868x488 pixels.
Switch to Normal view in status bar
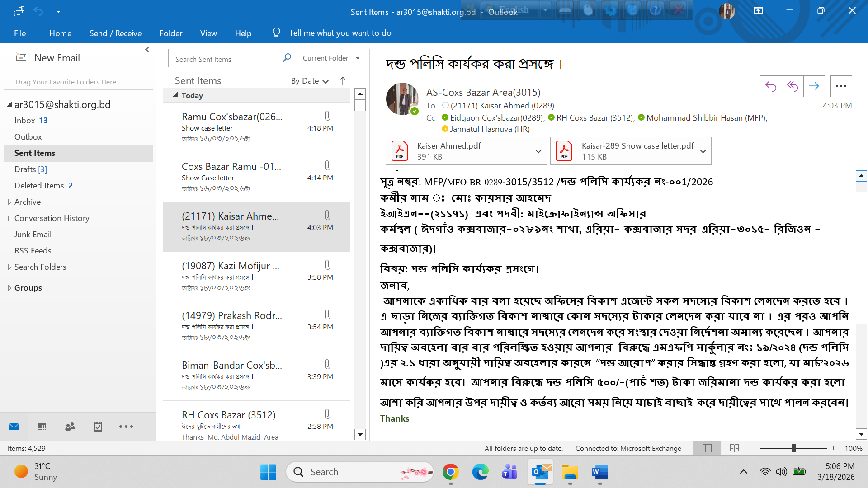point(708,448)
